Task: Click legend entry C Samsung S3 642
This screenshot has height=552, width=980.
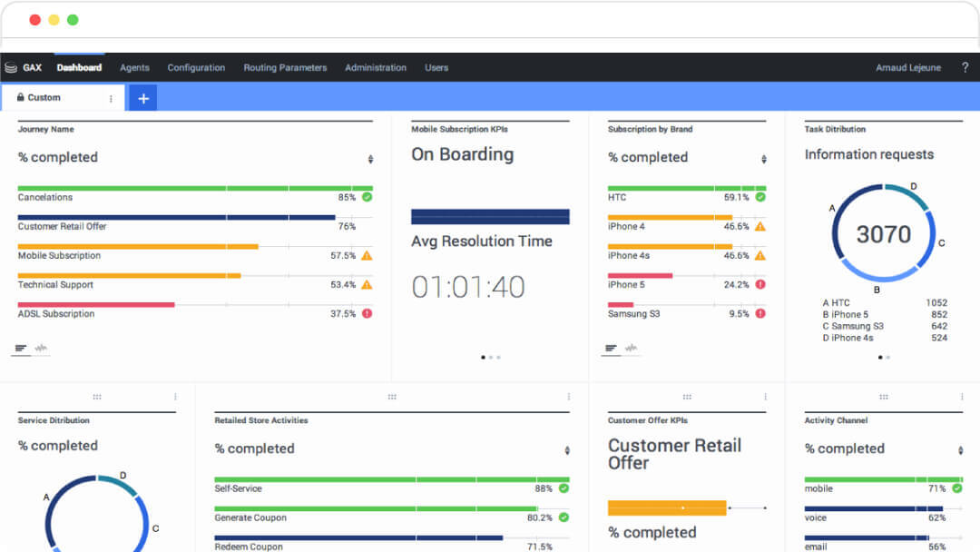Action: [x=885, y=326]
